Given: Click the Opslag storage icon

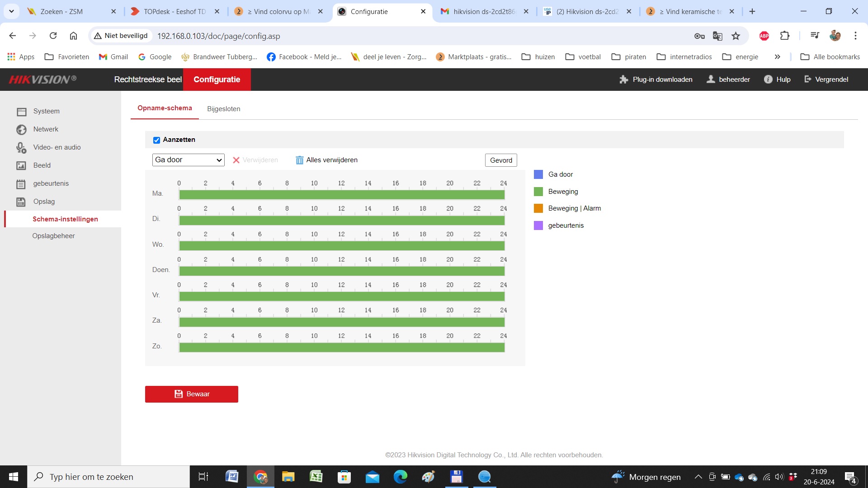Looking at the screenshot, I should [x=21, y=202].
